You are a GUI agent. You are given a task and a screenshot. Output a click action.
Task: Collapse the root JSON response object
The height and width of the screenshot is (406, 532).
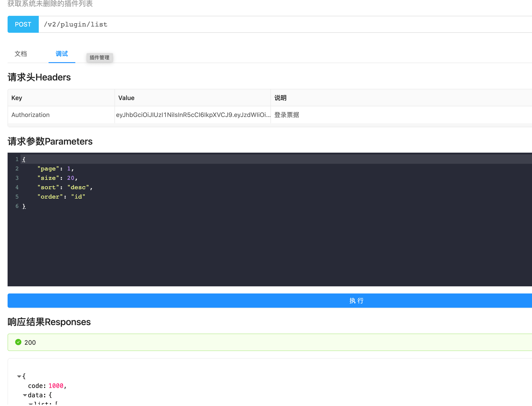(x=19, y=376)
